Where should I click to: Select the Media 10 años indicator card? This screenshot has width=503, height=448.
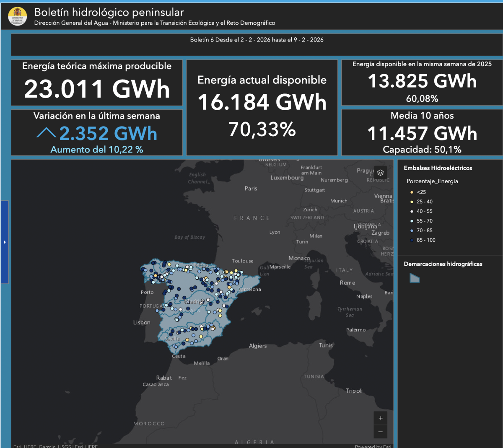[x=422, y=132]
